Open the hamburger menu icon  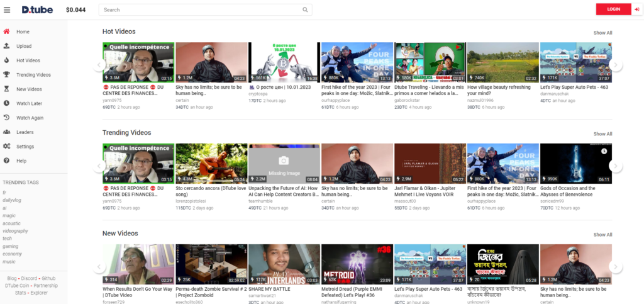(6, 10)
